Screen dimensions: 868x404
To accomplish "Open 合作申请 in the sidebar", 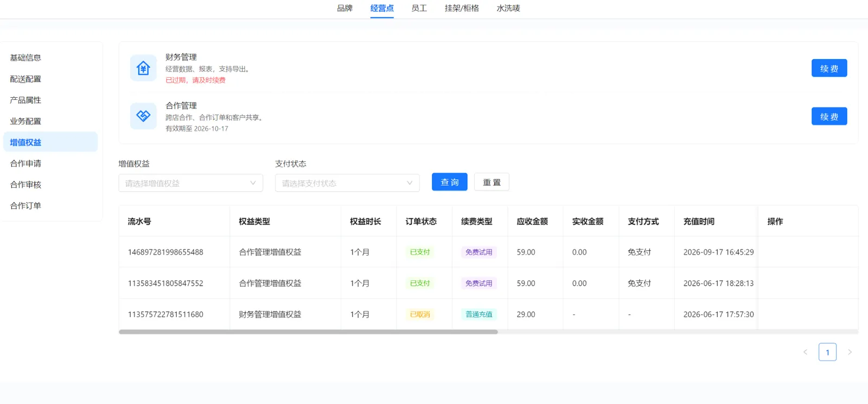I will pos(50,163).
